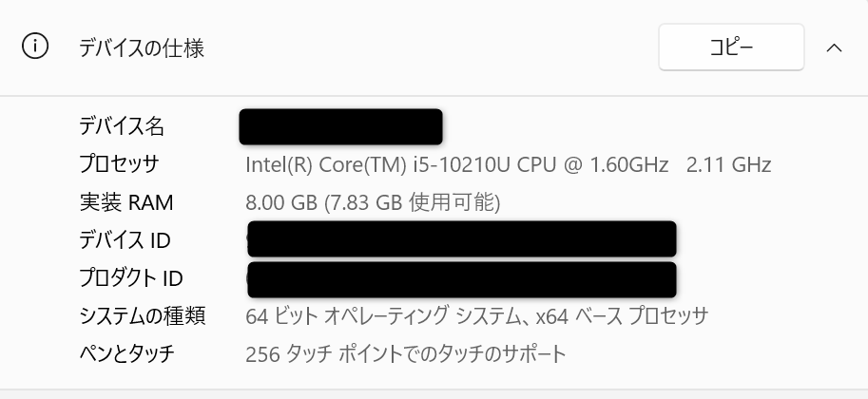868x399 pixels.
Task: Click the デバイス名 label
Action: (x=122, y=126)
